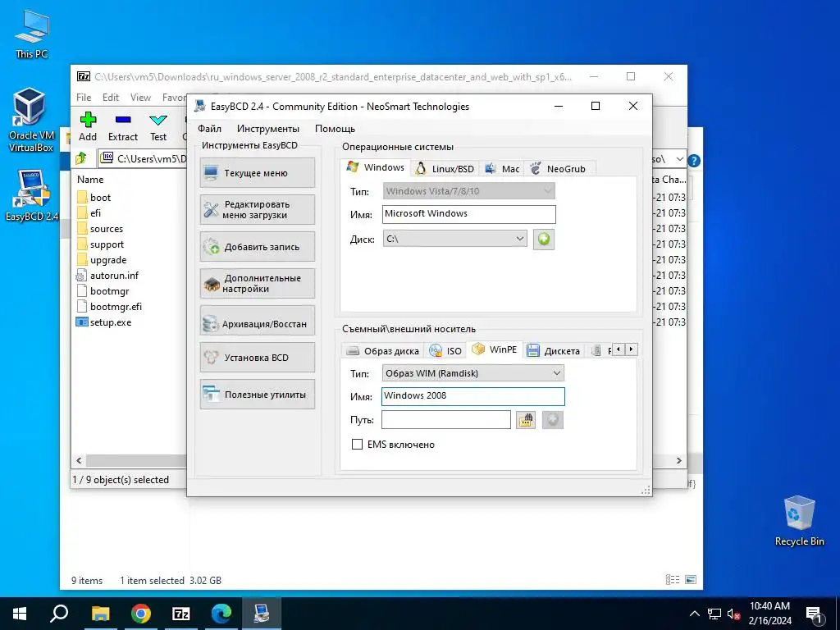Click the Add icon in 7-Zip toolbar
The image size is (840, 630).
click(x=88, y=127)
